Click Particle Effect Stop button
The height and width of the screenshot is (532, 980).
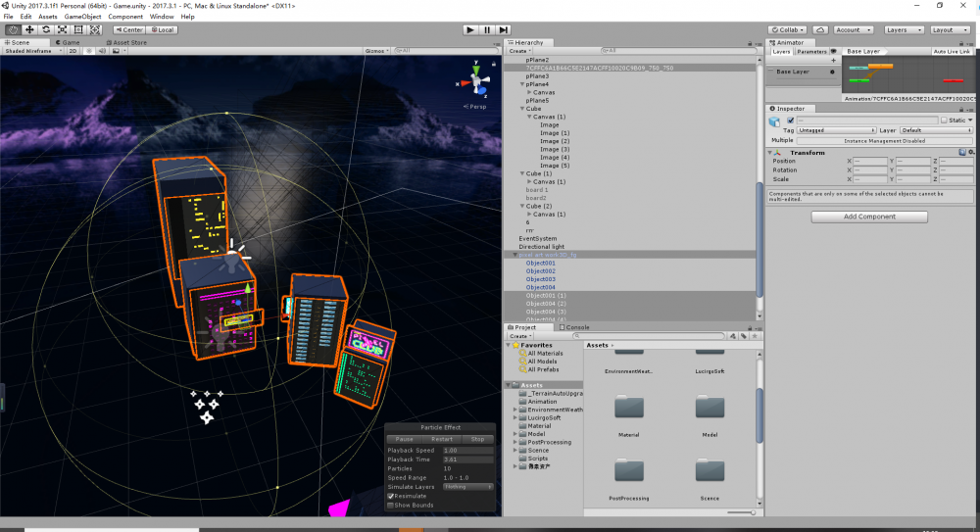click(x=477, y=439)
